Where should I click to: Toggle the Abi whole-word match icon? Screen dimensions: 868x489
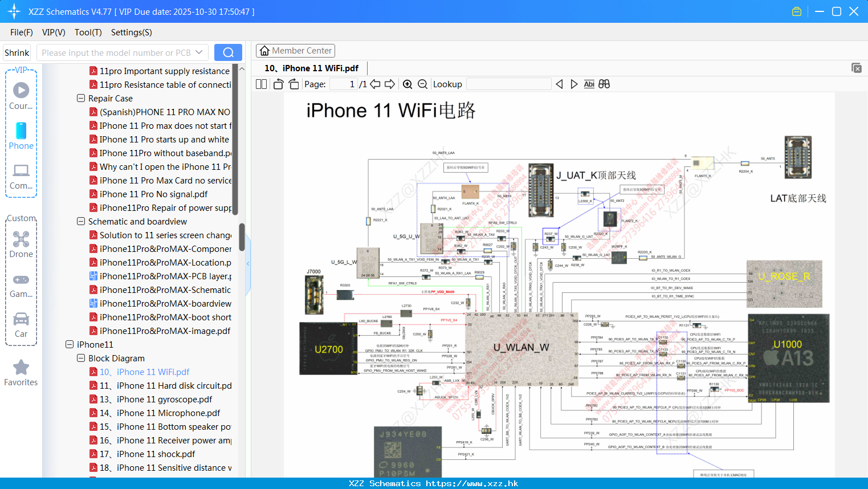click(x=589, y=84)
